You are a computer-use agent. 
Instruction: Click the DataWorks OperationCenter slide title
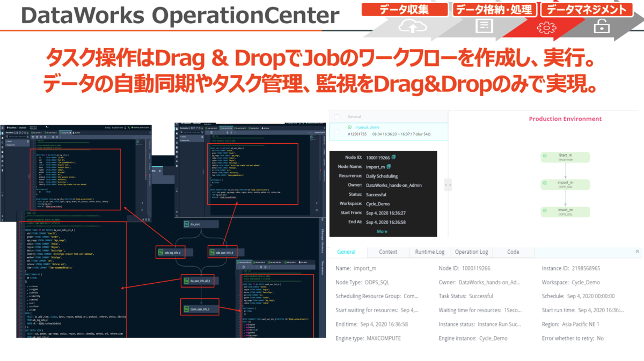(180, 15)
